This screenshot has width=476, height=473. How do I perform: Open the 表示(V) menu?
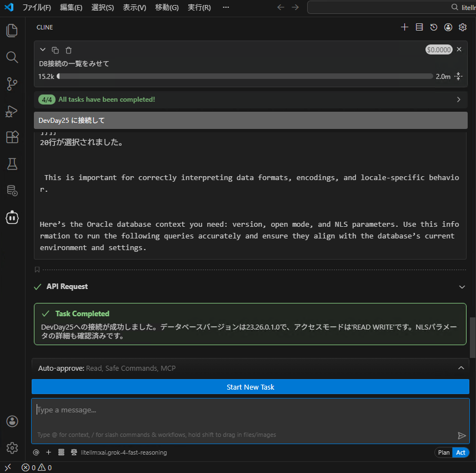pos(134,7)
